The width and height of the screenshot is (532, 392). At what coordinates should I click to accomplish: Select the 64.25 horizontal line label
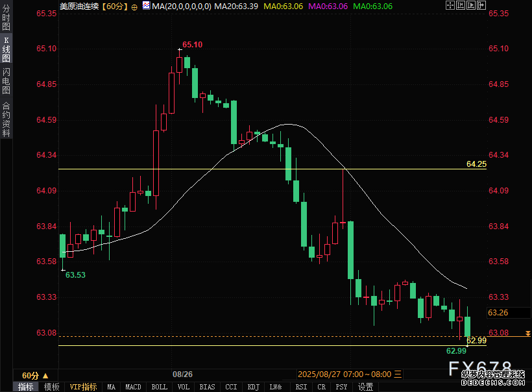476,164
